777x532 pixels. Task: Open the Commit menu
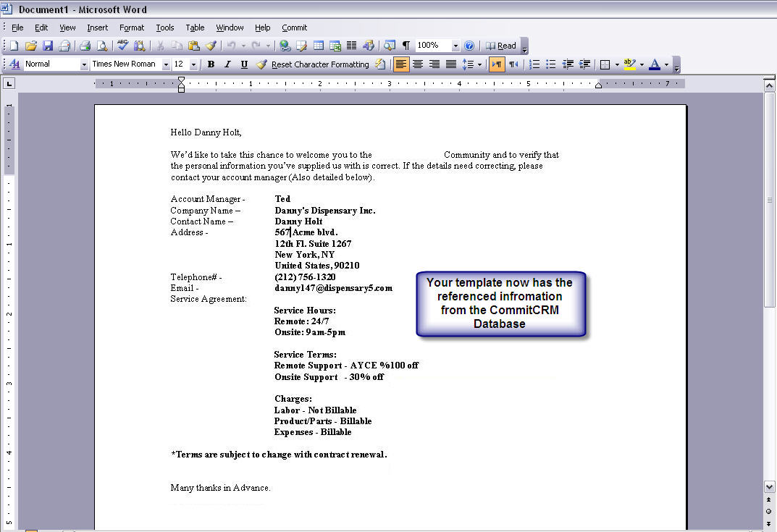click(x=294, y=28)
